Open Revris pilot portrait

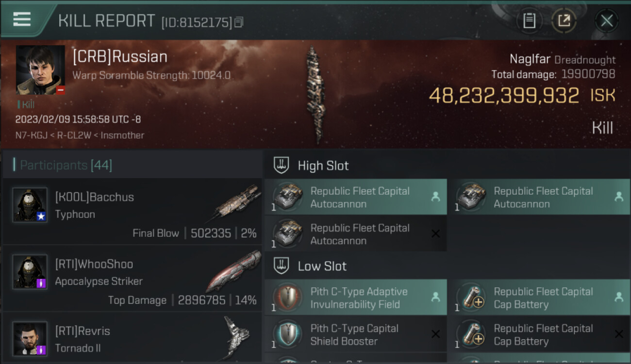tap(30, 338)
